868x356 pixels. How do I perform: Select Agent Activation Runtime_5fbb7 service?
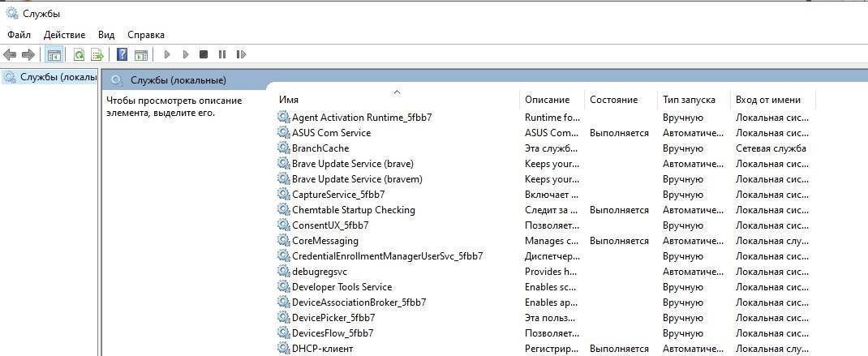tap(362, 118)
